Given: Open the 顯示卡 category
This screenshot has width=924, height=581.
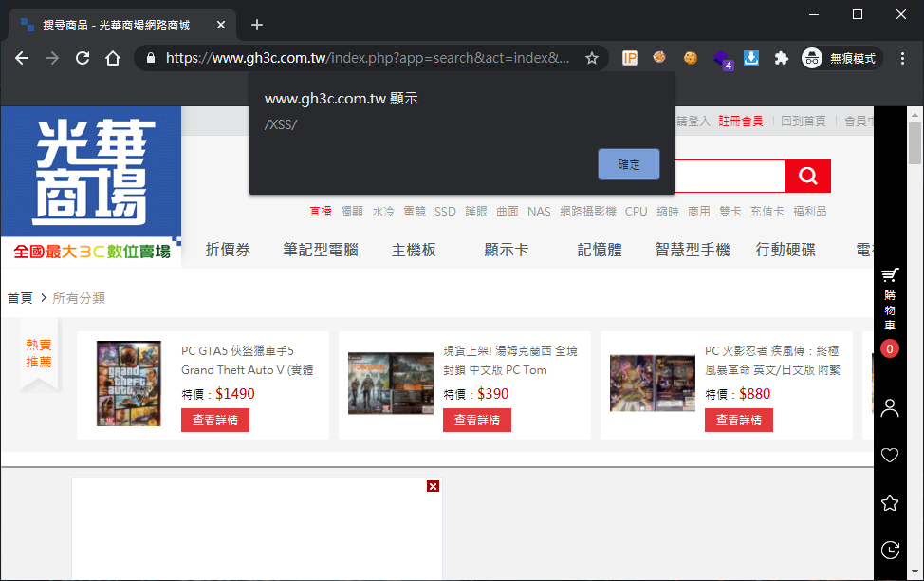Looking at the screenshot, I should 507,250.
